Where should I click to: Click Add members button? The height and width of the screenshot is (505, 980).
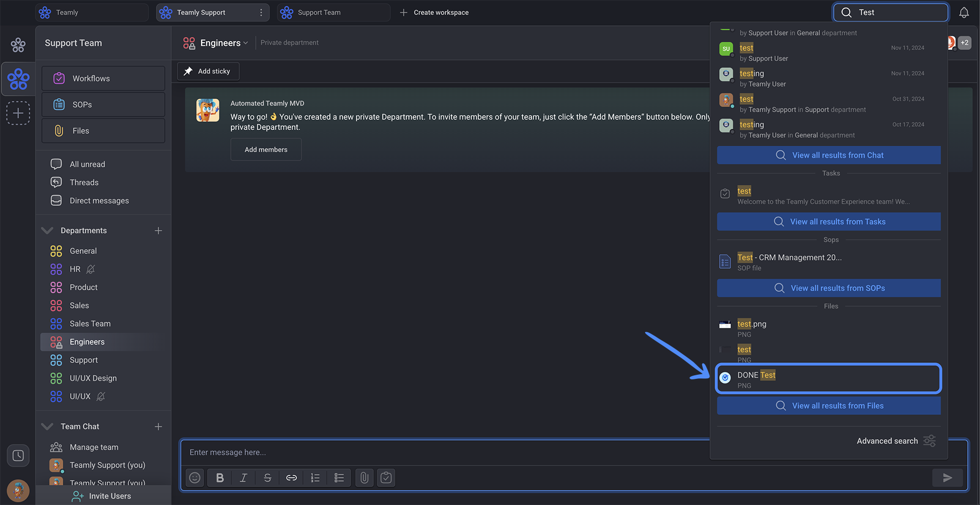(266, 149)
